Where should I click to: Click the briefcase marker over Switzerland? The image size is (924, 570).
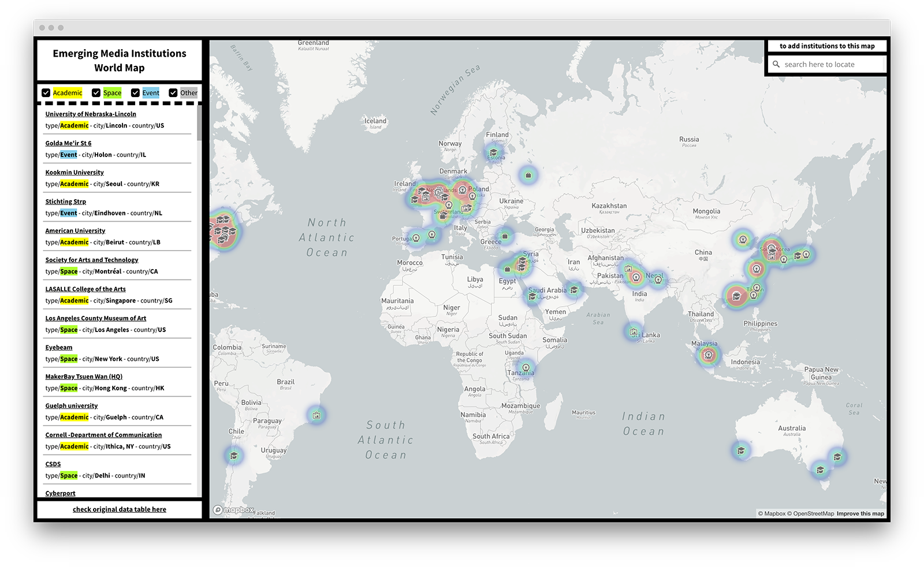click(443, 216)
